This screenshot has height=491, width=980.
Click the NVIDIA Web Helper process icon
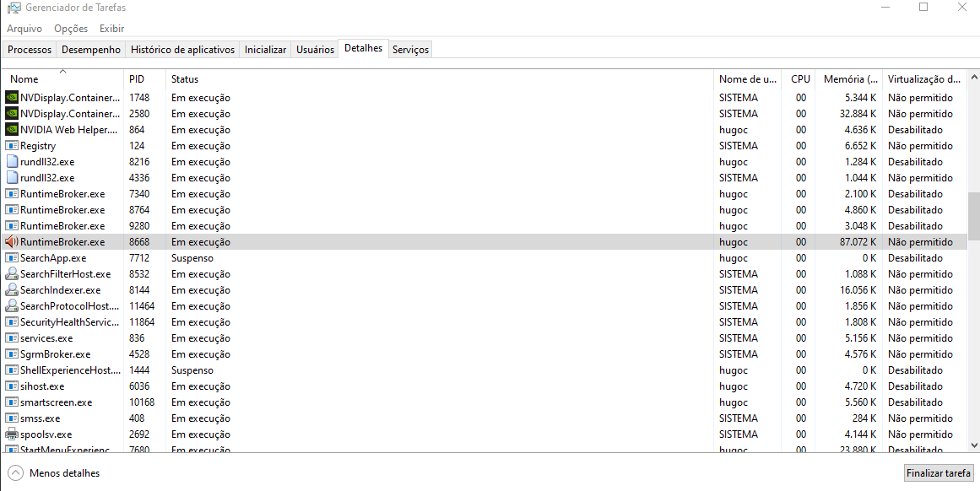(x=12, y=130)
